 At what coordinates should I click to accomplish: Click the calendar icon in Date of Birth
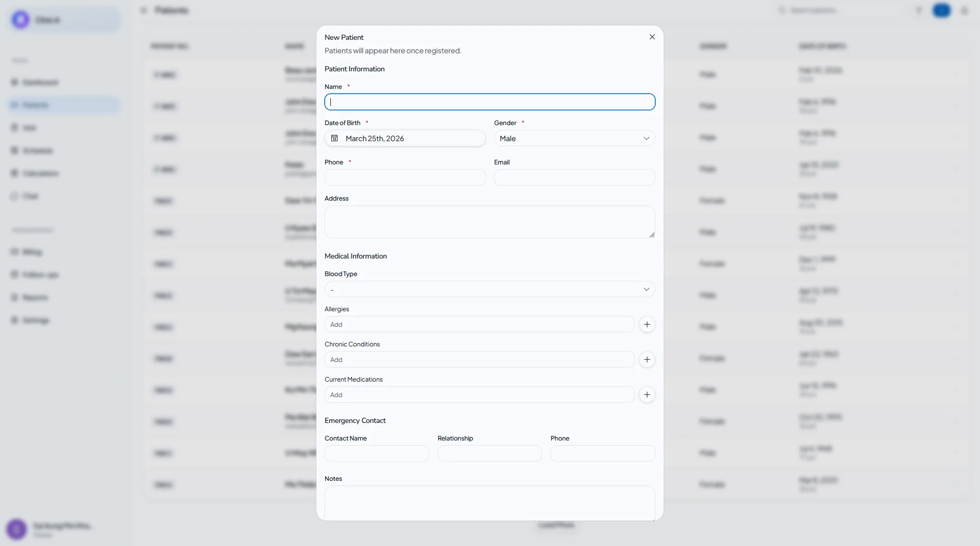pos(334,138)
